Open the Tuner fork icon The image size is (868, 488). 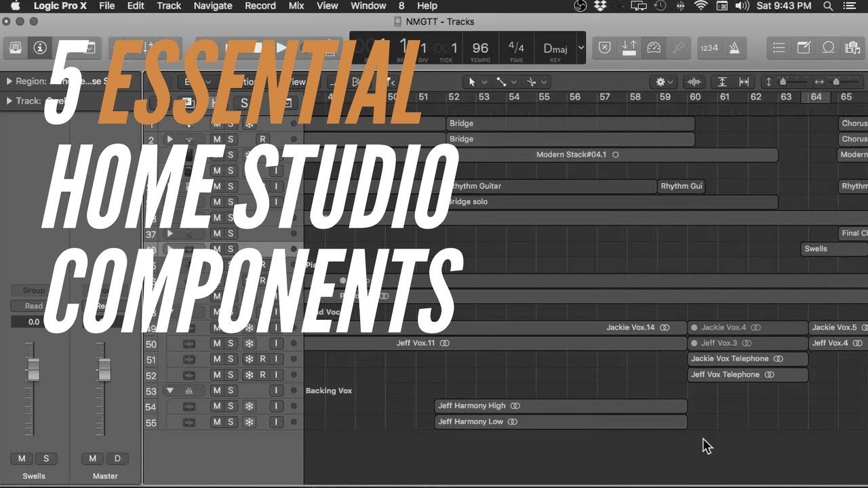[x=677, y=47]
